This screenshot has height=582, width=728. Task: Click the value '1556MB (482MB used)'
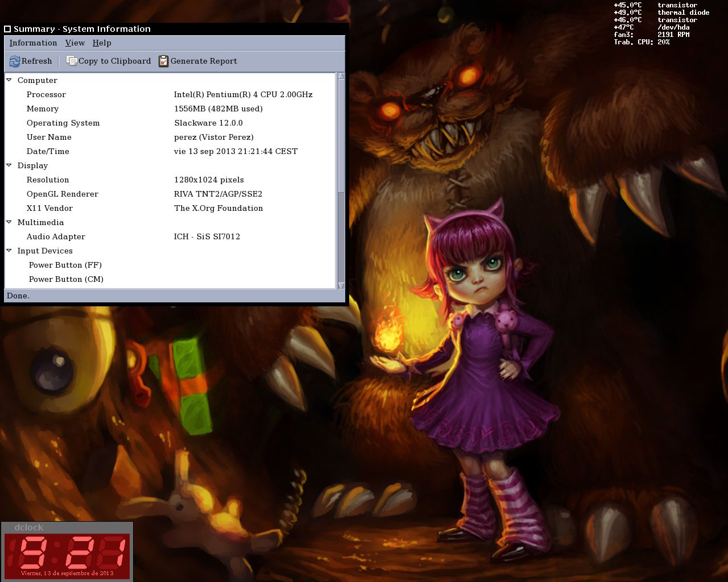[x=218, y=109]
